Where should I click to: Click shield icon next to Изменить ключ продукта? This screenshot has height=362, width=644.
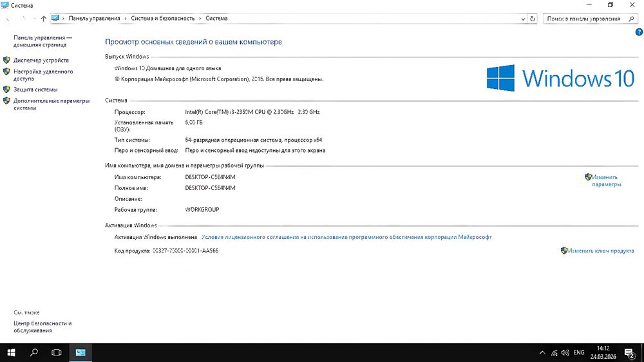click(564, 251)
